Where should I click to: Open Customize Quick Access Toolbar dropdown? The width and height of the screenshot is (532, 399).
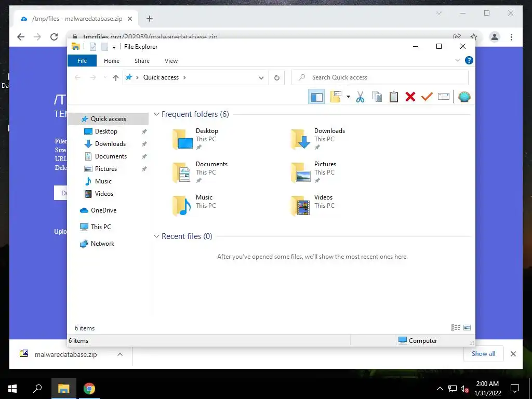point(114,47)
